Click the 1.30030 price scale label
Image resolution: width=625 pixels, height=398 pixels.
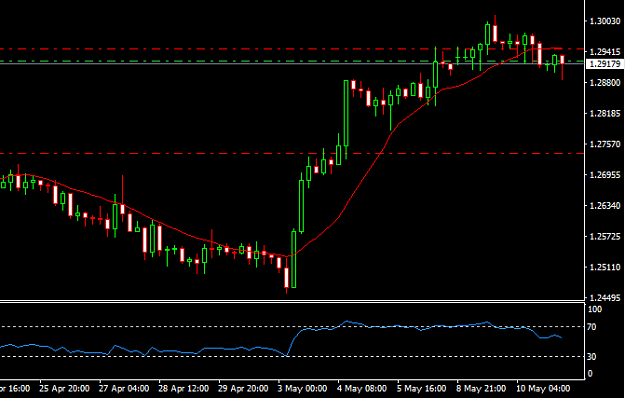pyautogui.click(x=605, y=21)
